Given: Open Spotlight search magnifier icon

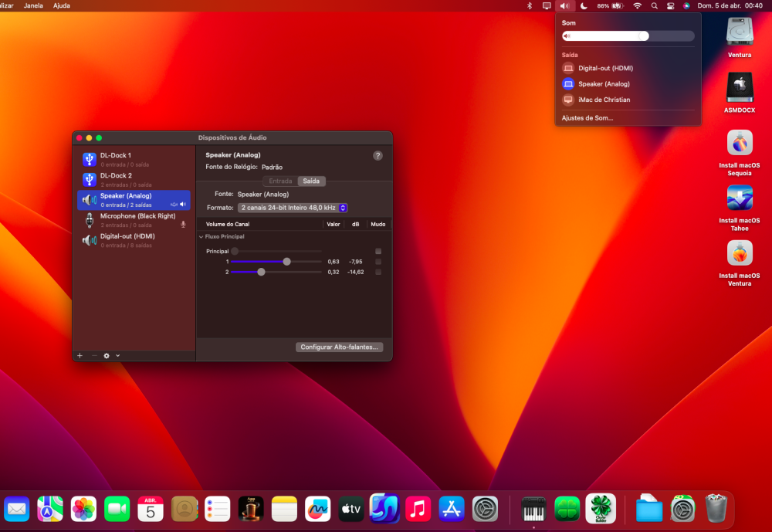Looking at the screenshot, I should pyautogui.click(x=654, y=6).
